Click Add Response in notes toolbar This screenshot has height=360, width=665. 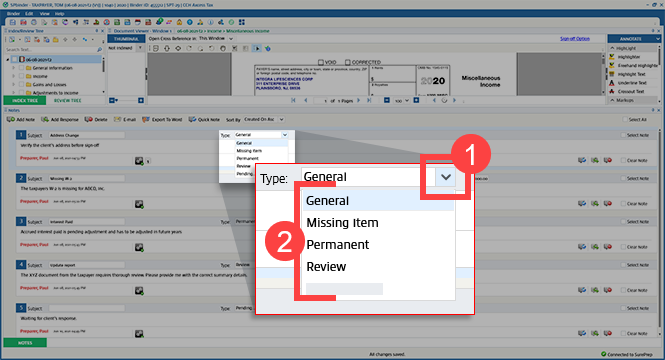coord(60,120)
